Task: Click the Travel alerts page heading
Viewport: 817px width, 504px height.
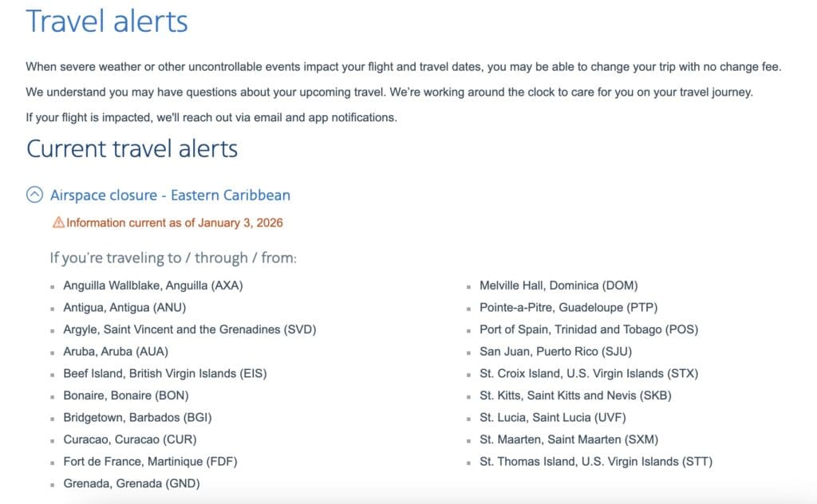Action: (107, 21)
